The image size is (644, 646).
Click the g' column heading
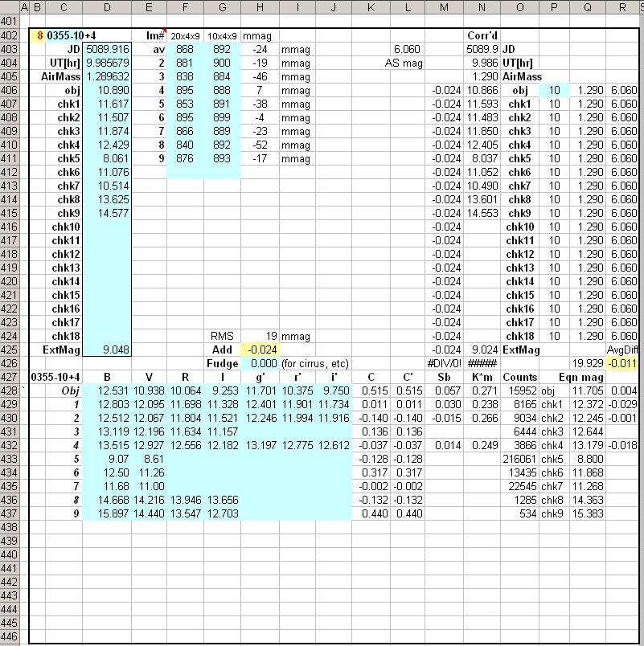point(260,377)
